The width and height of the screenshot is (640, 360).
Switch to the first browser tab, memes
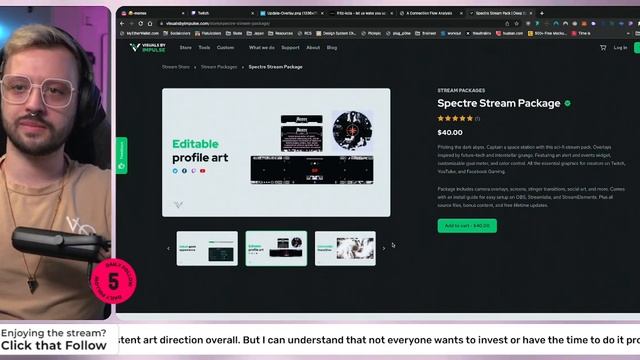(153, 13)
